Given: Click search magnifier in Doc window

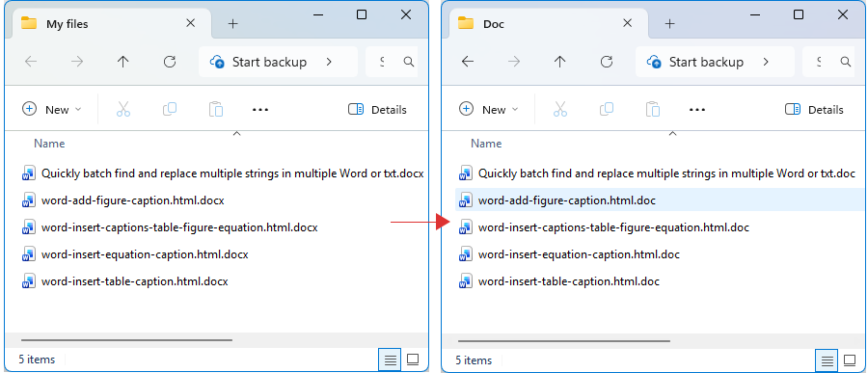Looking at the screenshot, I should pyautogui.click(x=845, y=62).
